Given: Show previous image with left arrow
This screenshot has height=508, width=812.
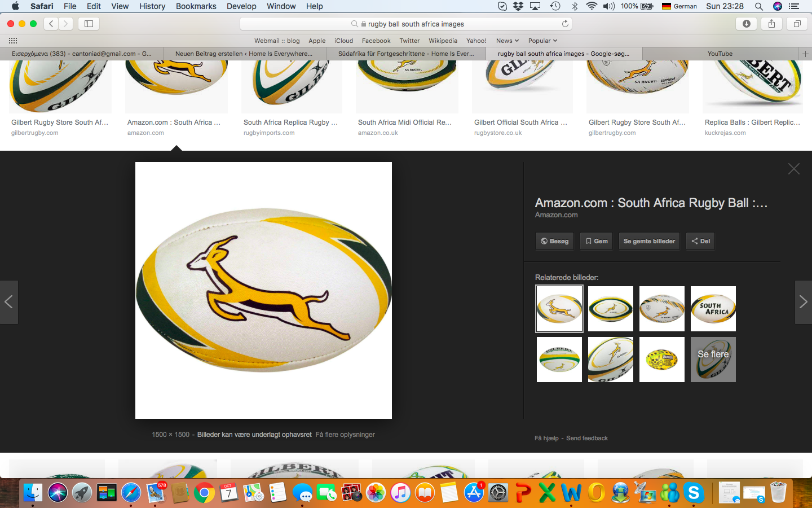Looking at the screenshot, I should (x=9, y=302).
